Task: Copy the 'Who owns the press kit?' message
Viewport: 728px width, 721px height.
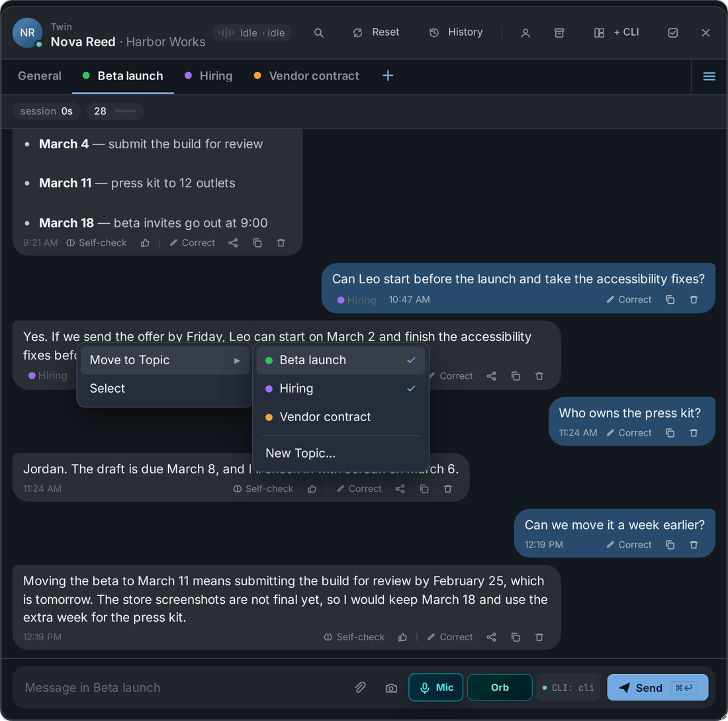Action: 670,433
